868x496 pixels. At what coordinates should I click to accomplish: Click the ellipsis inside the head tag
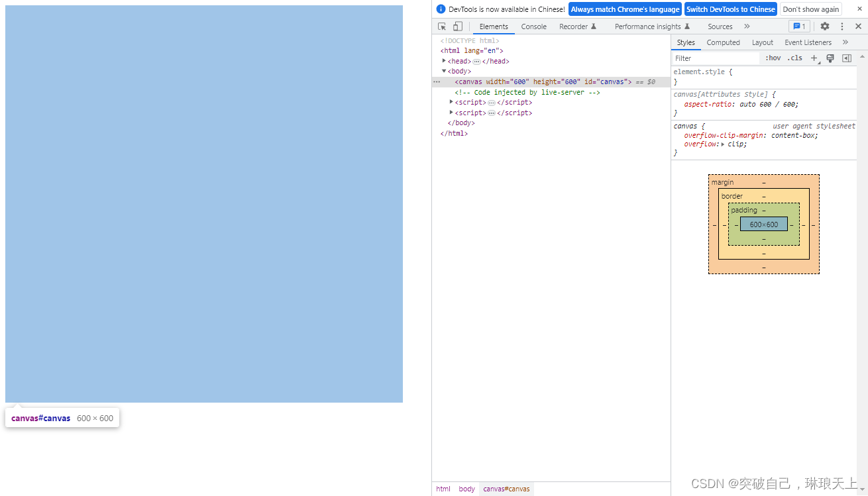pyautogui.click(x=476, y=62)
